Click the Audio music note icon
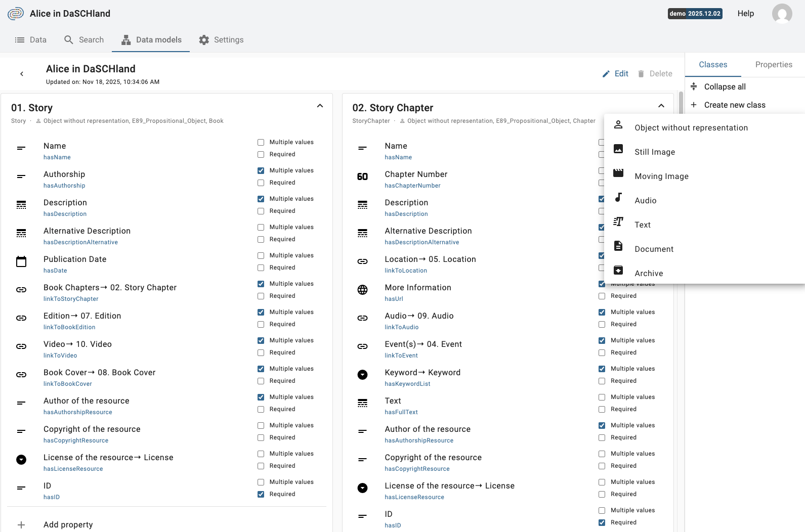The width and height of the screenshot is (805, 532). (x=618, y=197)
